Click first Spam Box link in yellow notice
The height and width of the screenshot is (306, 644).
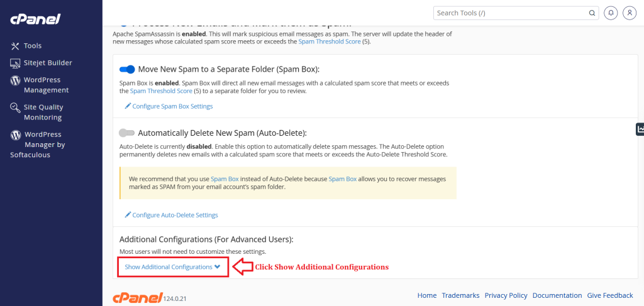(x=225, y=179)
